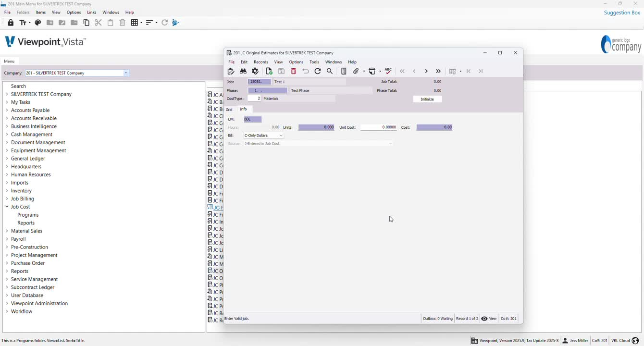The image size is (644, 346).
Task: Click the Unit Cost input field
Action: click(379, 127)
